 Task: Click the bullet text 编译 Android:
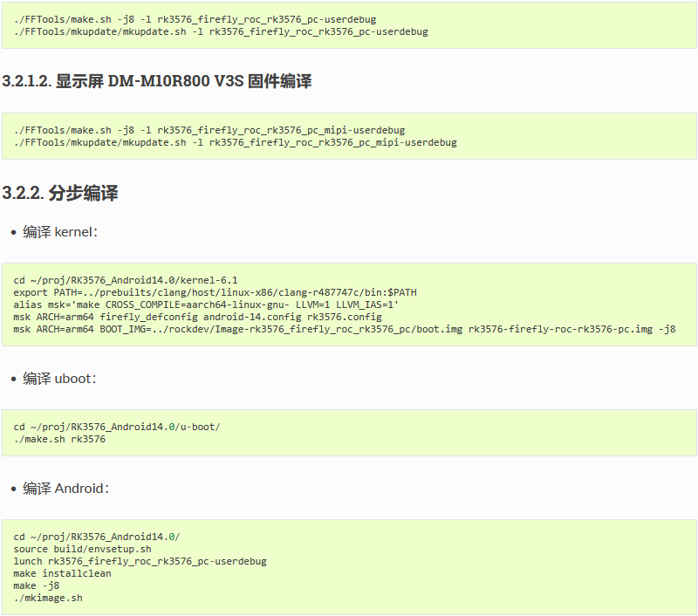[66, 489]
